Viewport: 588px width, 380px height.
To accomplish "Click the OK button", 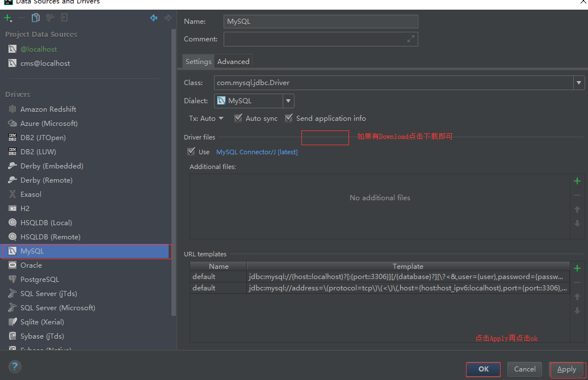I will point(484,369).
